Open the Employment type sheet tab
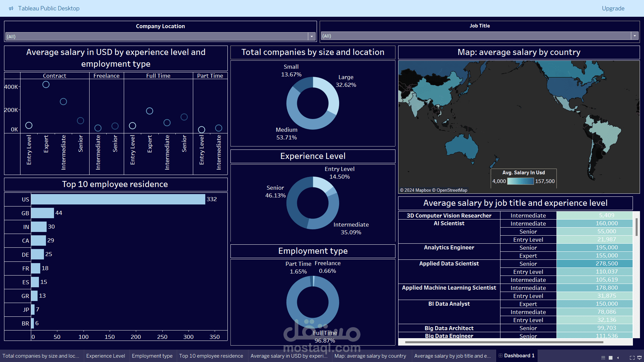 [152, 356]
